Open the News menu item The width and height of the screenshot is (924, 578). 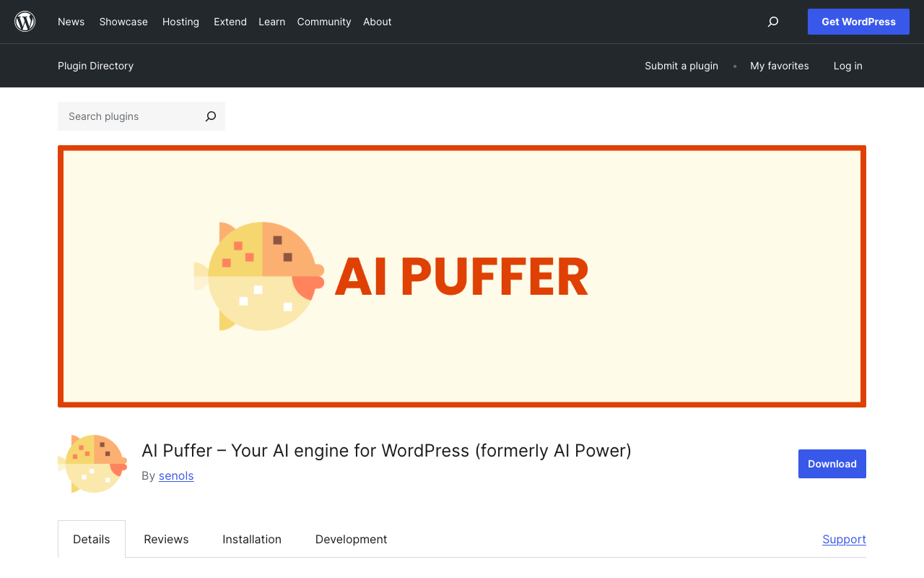tap(71, 22)
